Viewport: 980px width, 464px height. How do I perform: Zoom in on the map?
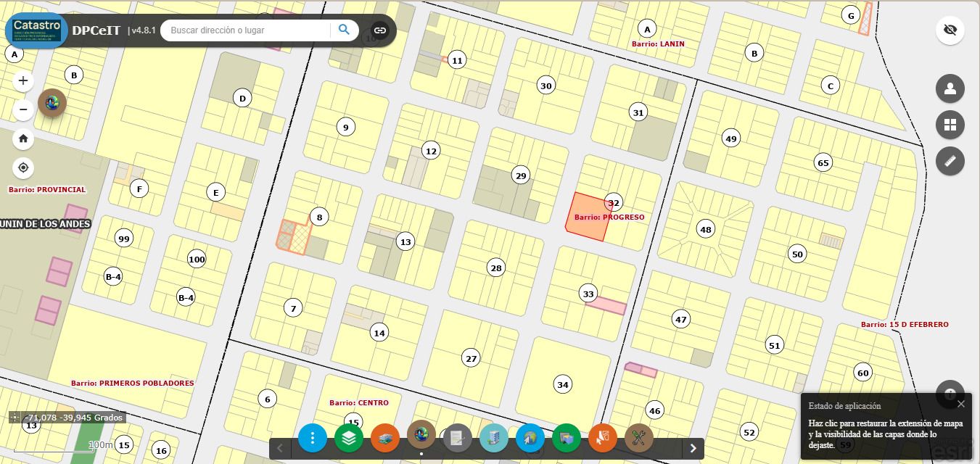coord(23,80)
